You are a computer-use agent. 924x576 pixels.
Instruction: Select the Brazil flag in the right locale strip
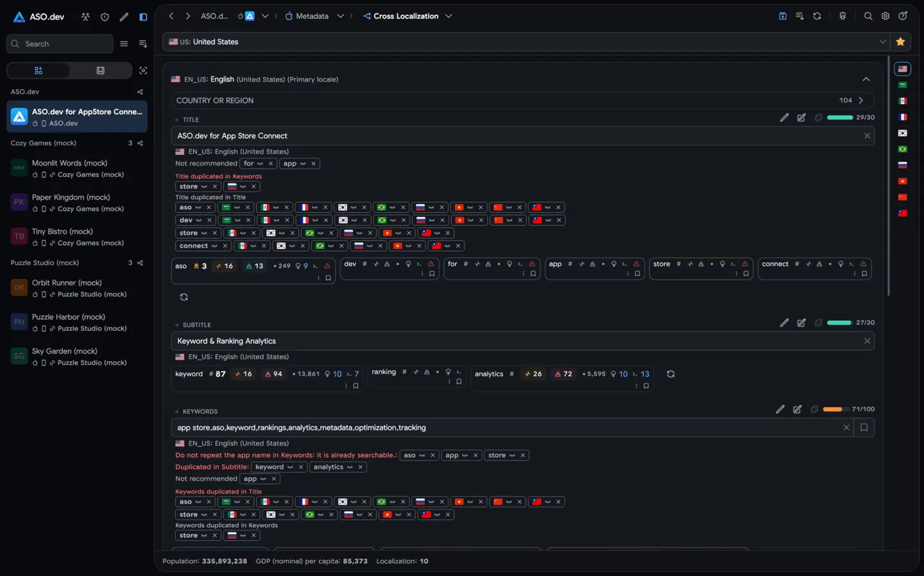point(903,149)
